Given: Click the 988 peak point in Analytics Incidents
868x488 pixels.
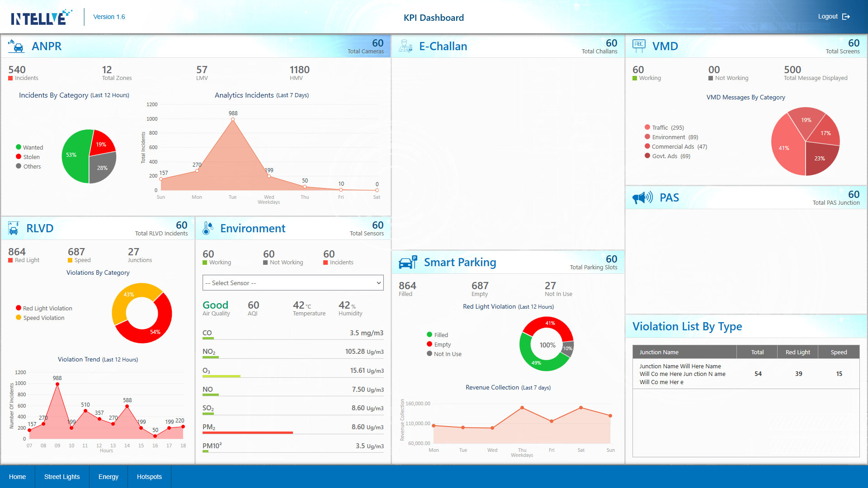Looking at the screenshot, I should click(233, 119).
